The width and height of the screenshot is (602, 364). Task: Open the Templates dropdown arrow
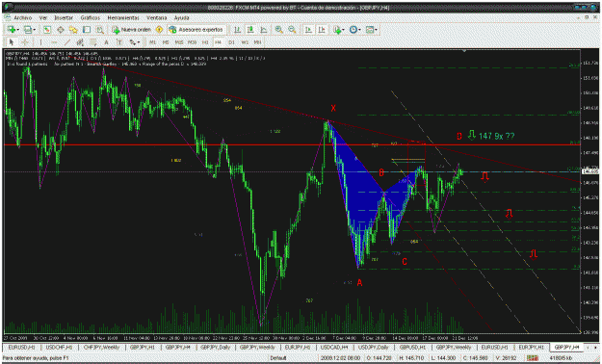[377, 30]
